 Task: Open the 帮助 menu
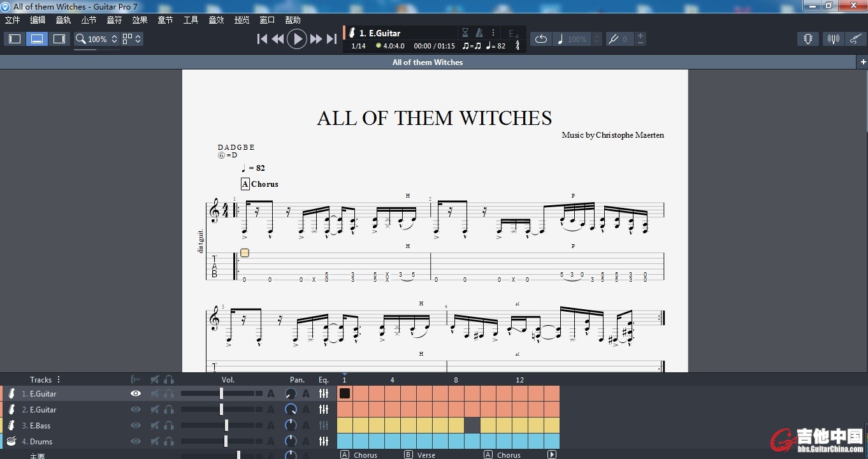click(293, 20)
